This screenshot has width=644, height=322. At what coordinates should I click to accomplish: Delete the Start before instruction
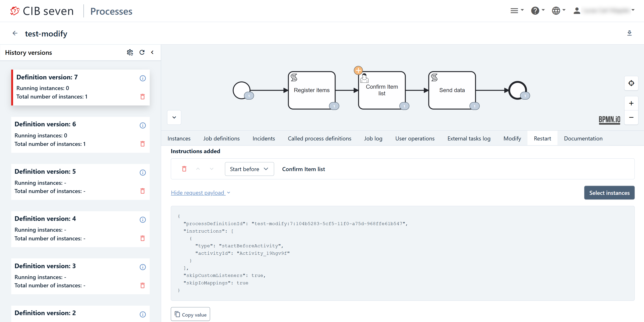click(x=184, y=169)
